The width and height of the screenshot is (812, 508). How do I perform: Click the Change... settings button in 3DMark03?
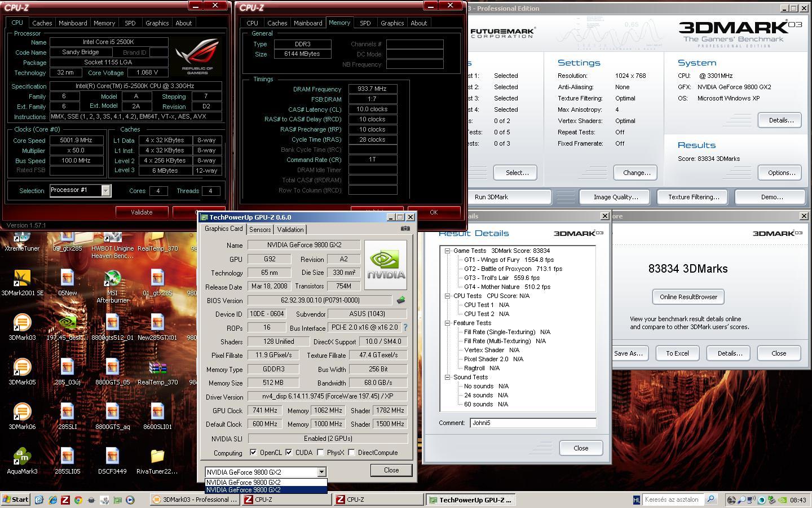pos(636,173)
